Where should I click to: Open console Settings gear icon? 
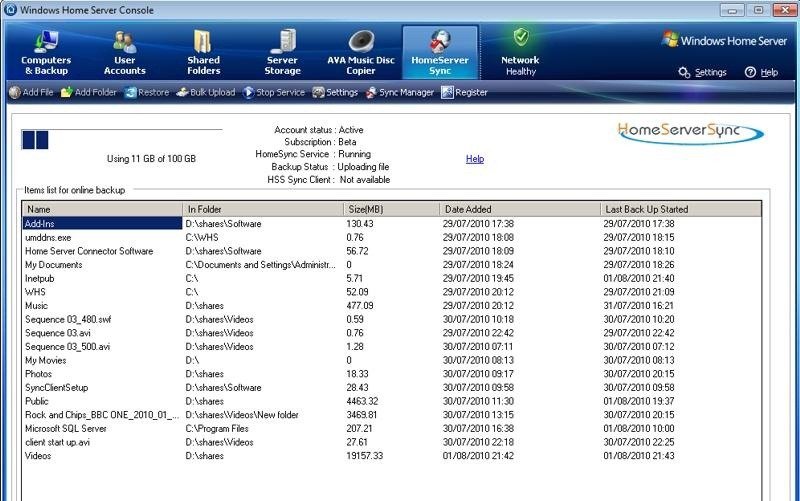pyautogui.click(x=684, y=72)
